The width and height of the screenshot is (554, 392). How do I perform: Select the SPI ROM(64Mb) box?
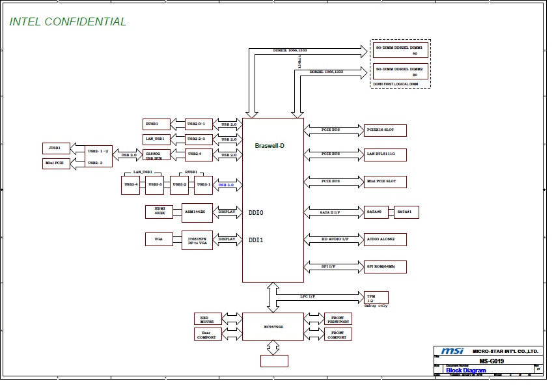385,266
